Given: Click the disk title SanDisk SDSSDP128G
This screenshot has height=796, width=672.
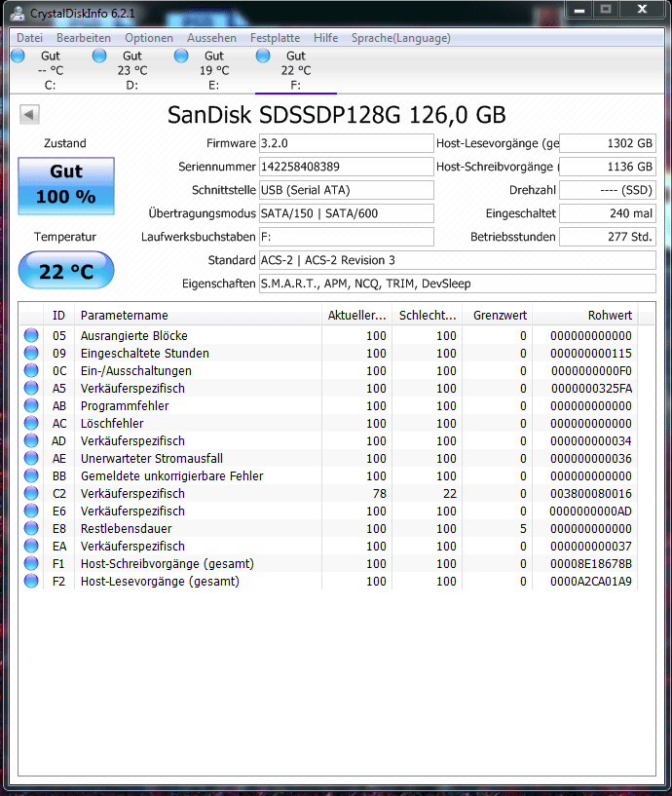Looking at the screenshot, I should point(337,115).
